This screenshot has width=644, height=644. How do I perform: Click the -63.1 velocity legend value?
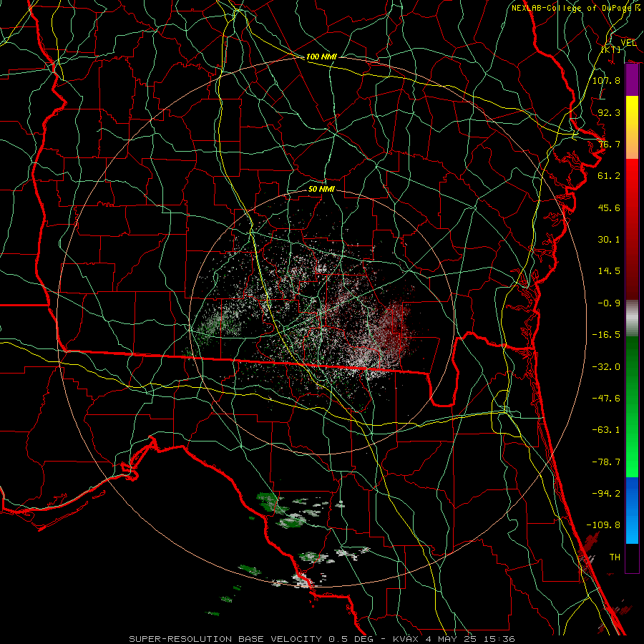click(x=606, y=430)
